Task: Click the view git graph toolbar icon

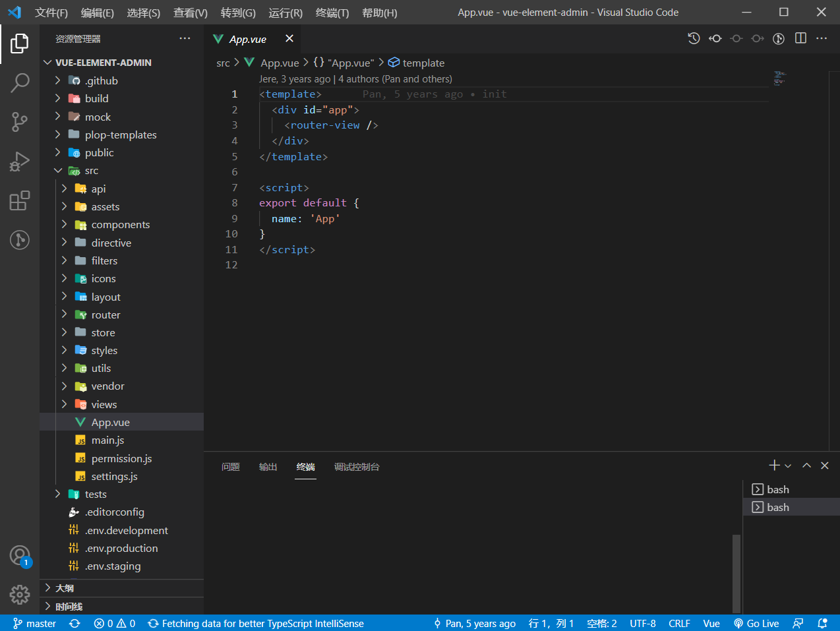Action: (x=779, y=38)
